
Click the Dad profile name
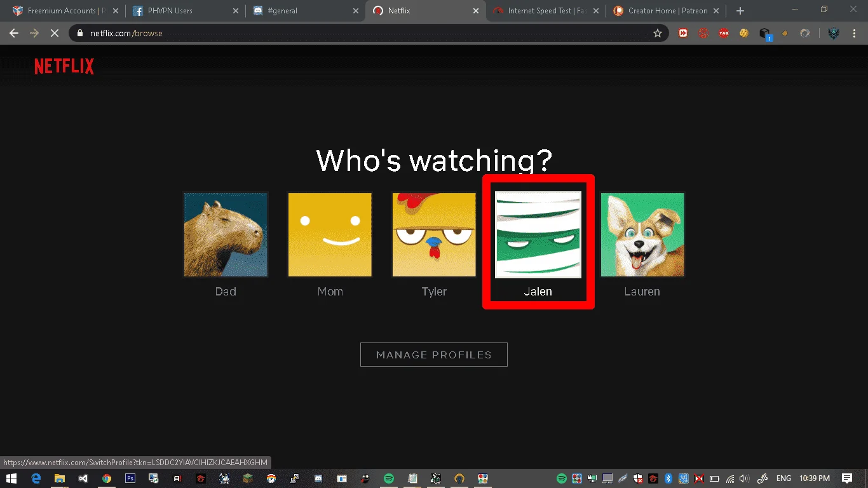(226, 292)
